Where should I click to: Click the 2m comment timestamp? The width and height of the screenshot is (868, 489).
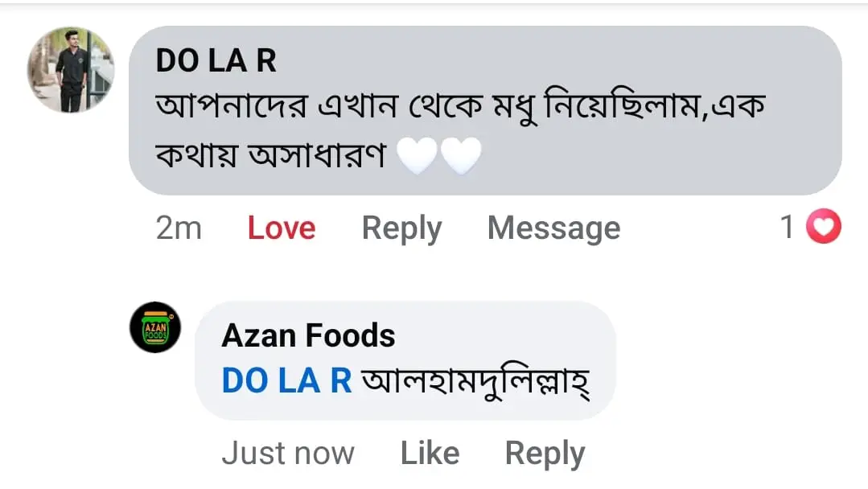coord(179,228)
